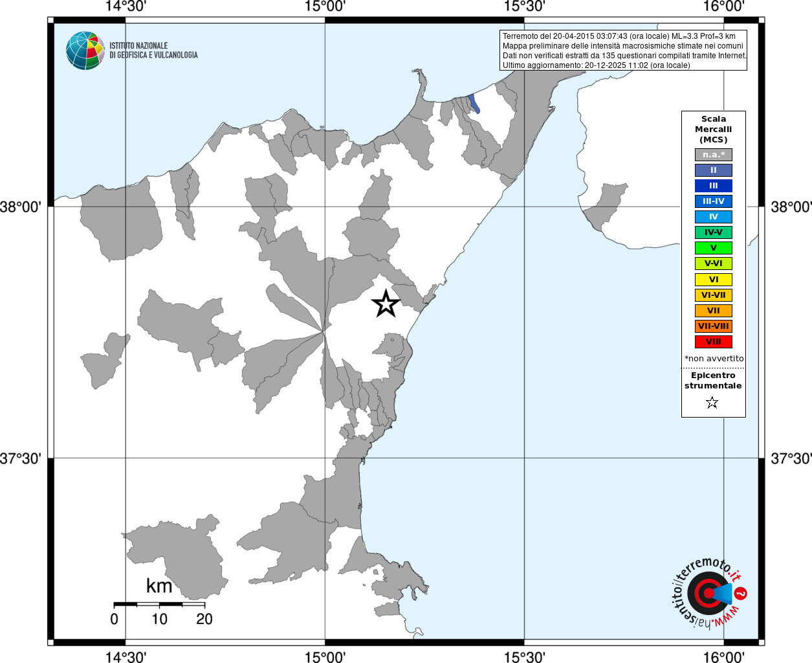Screen dimensions: 812x663
Task: Click the right 37°30' latitude label
Action: 791,459
